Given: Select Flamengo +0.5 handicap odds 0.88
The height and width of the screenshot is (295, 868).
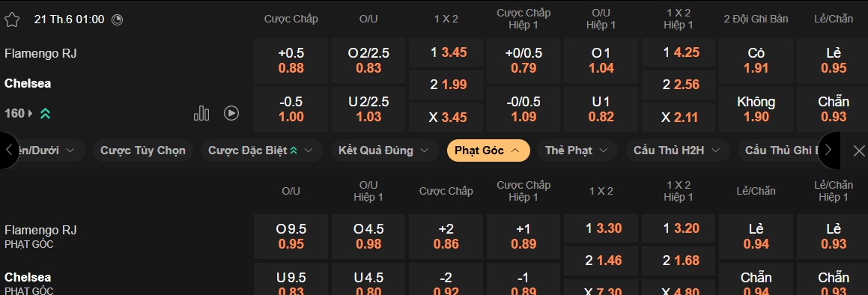Looking at the screenshot, I should pyautogui.click(x=291, y=61).
